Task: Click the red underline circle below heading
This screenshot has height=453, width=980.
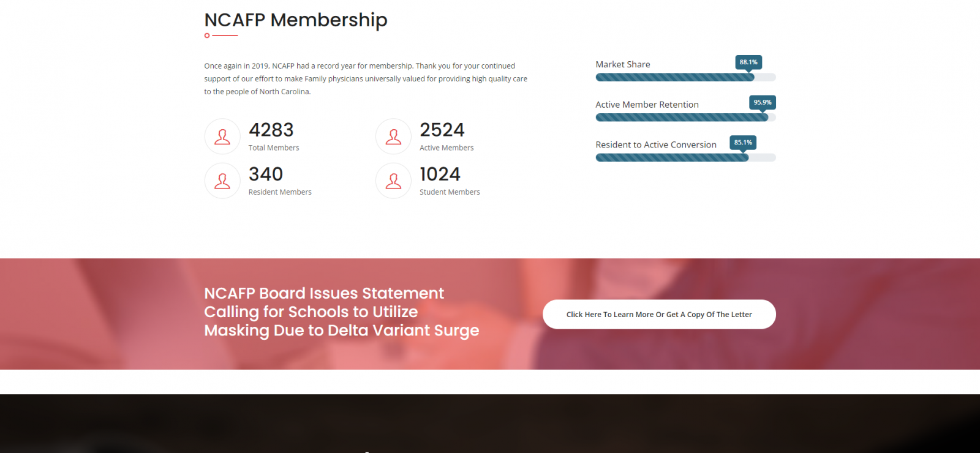Action: pos(207,36)
